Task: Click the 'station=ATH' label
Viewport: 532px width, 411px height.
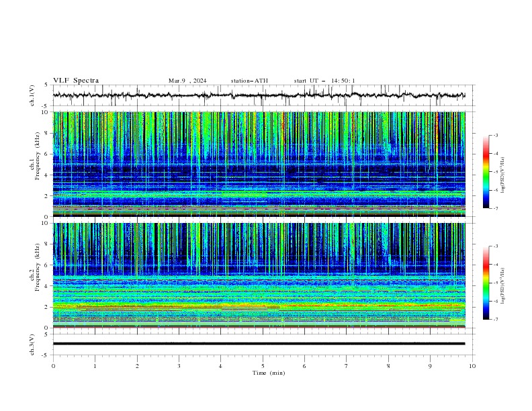Action: tap(249, 81)
